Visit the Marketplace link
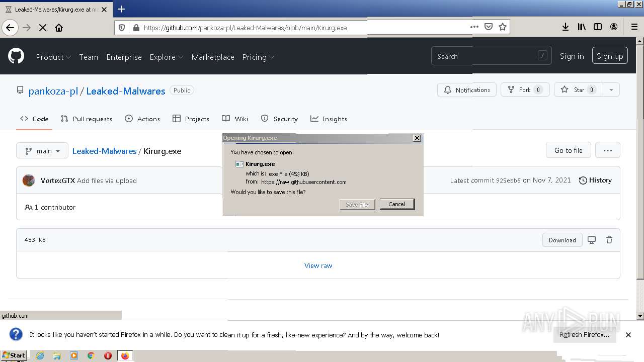This screenshot has height=362, width=644. (213, 57)
